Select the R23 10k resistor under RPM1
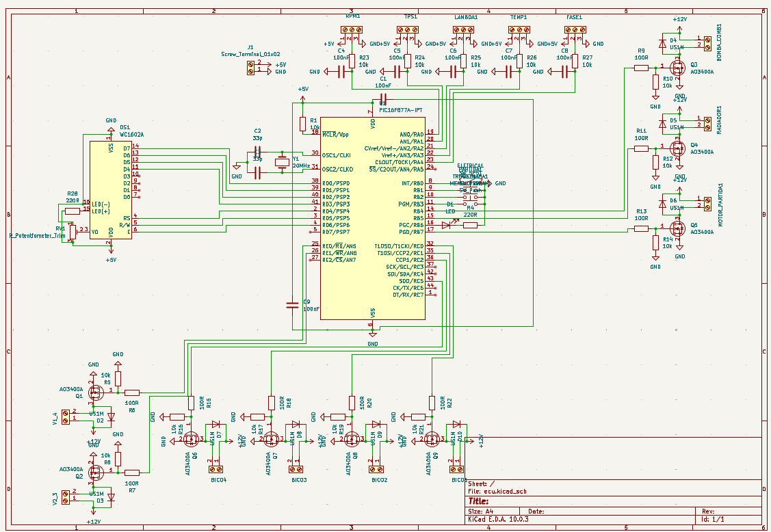The width and height of the screenshot is (771, 532). coord(352,61)
